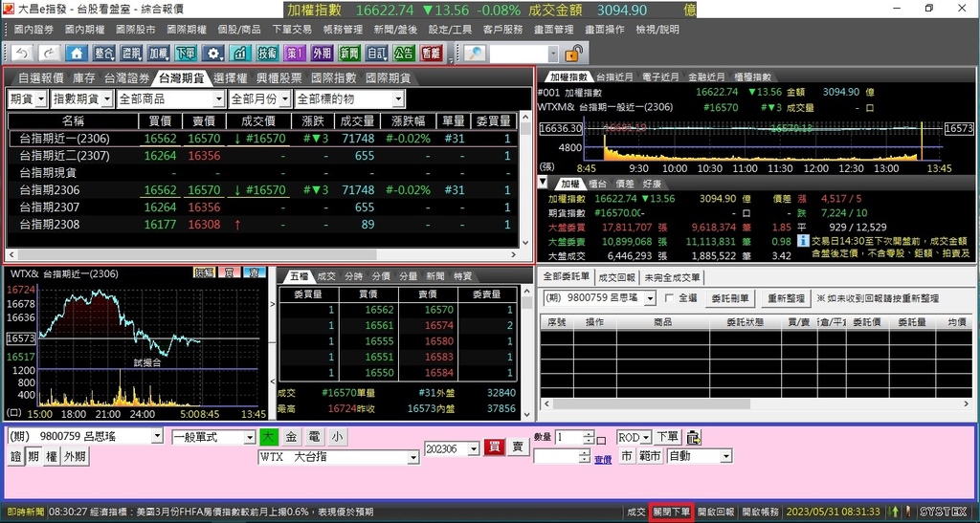Click the 委託刪單 button
Viewport: 980px width, 523px height.
pyautogui.click(x=730, y=298)
